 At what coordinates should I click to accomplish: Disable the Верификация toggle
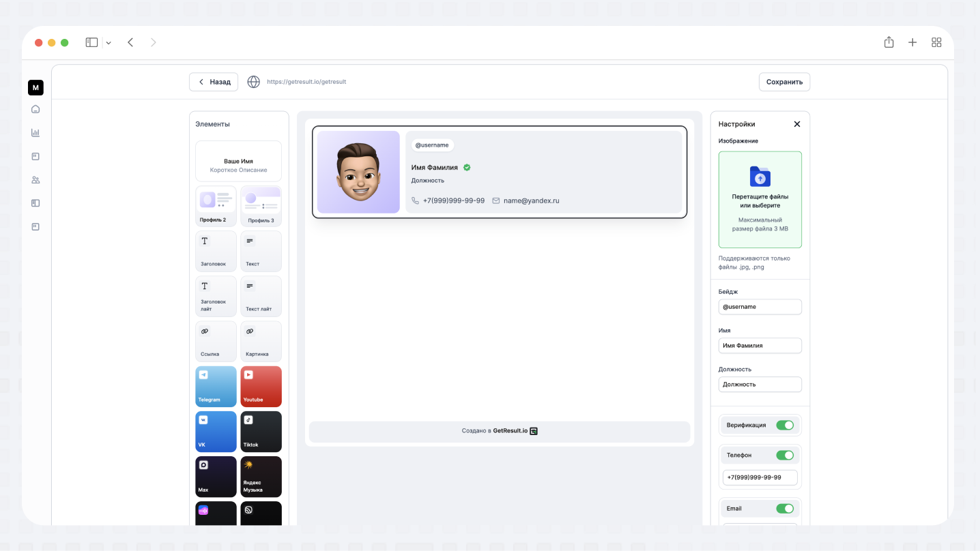coord(784,426)
